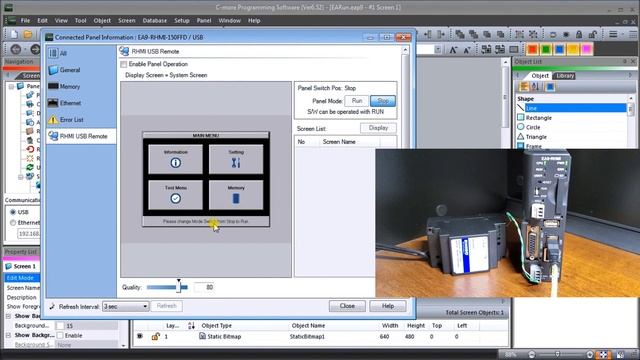Image resolution: width=640 pixels, height=360 pixels.
Task: Click increase font size icon
Action: [x=453, y=50]
